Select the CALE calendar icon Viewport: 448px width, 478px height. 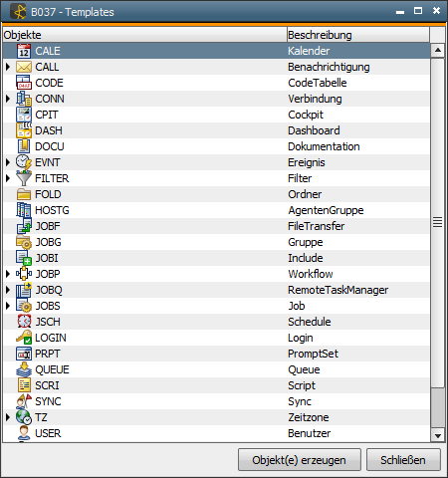point(24,51)
